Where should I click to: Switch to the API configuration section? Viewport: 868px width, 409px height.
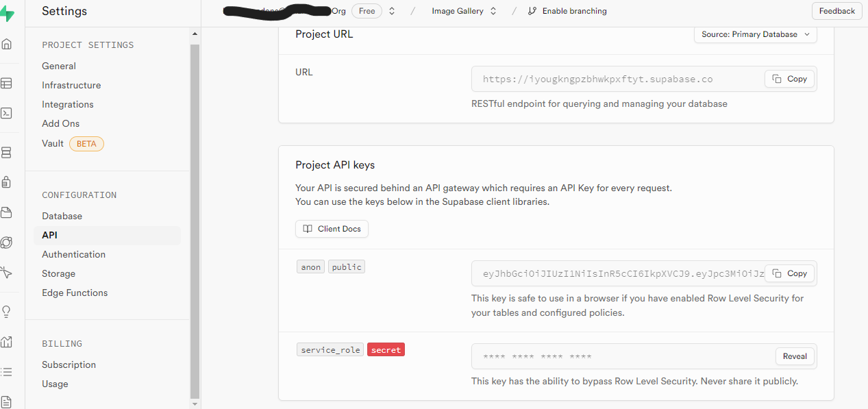pos(49,235)
